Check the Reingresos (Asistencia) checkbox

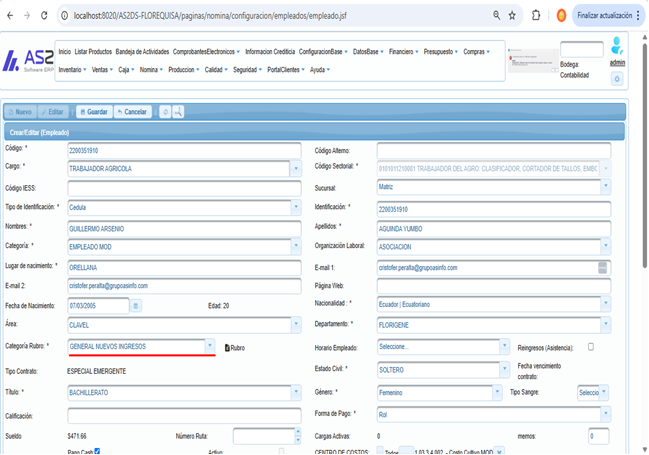click(x=591, y=347)
